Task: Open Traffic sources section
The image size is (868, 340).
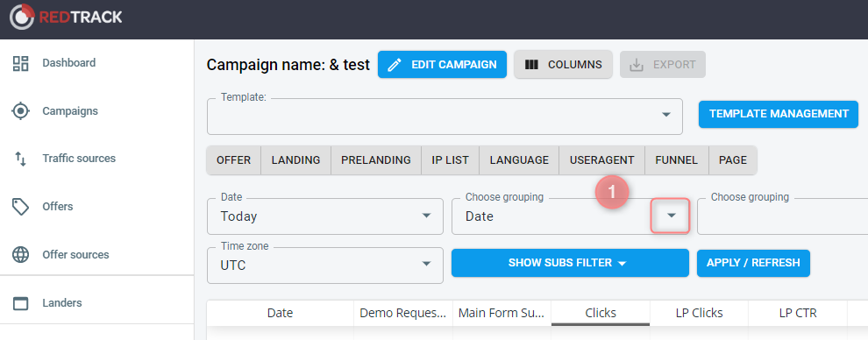Action: [79, 159]
